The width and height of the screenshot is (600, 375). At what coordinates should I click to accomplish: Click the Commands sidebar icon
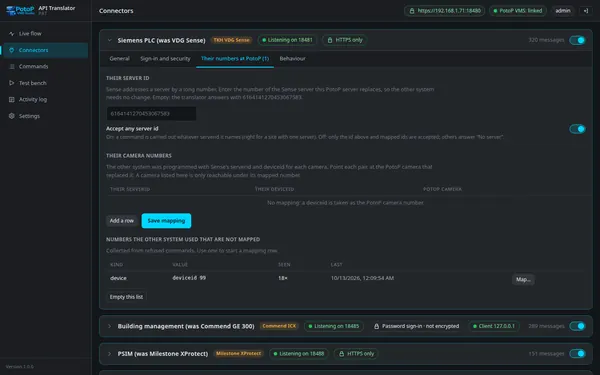tap(11, 67)
